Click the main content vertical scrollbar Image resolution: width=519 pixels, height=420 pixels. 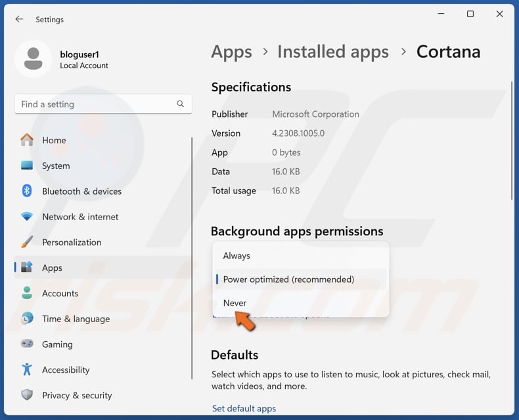point(512,141)
